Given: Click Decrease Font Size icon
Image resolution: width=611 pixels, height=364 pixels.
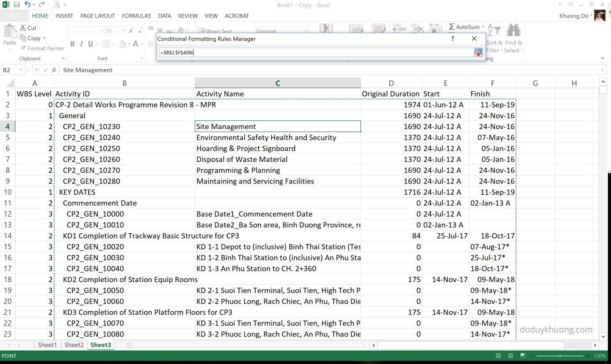Looking at the screenshot, I should (x=140, y=31).
